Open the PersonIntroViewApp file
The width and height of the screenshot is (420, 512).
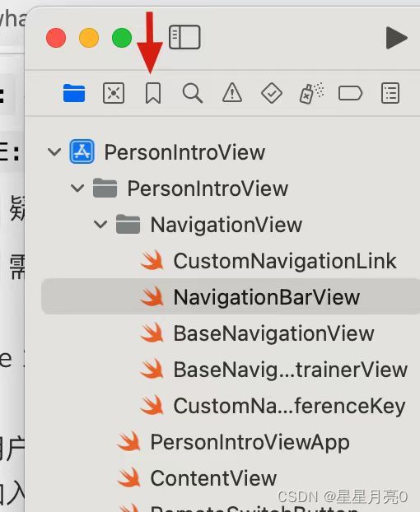pyautogui.click(x=233, y=442)
